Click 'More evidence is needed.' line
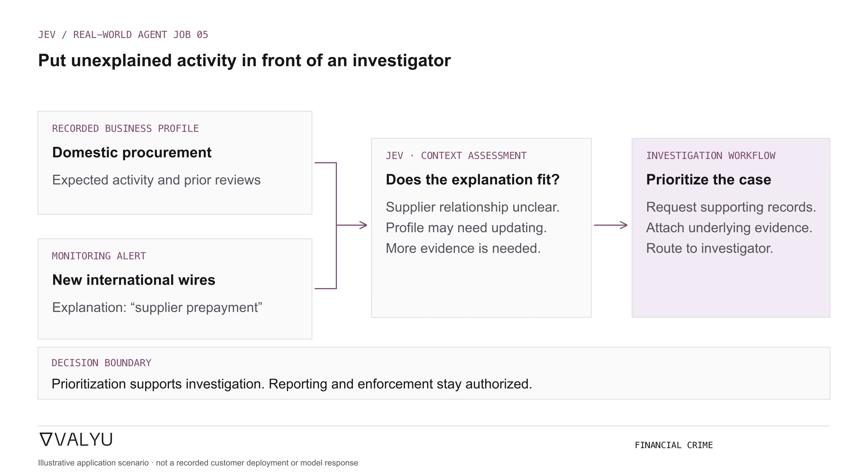The image size is (868, 472). 463,248
